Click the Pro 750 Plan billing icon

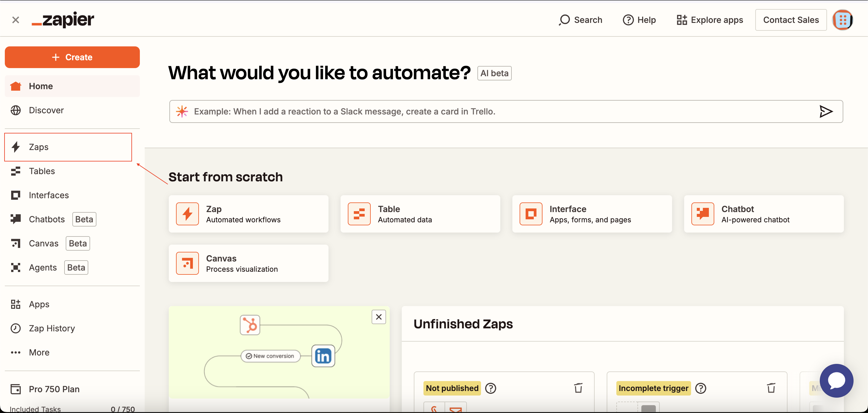[15, 389]
